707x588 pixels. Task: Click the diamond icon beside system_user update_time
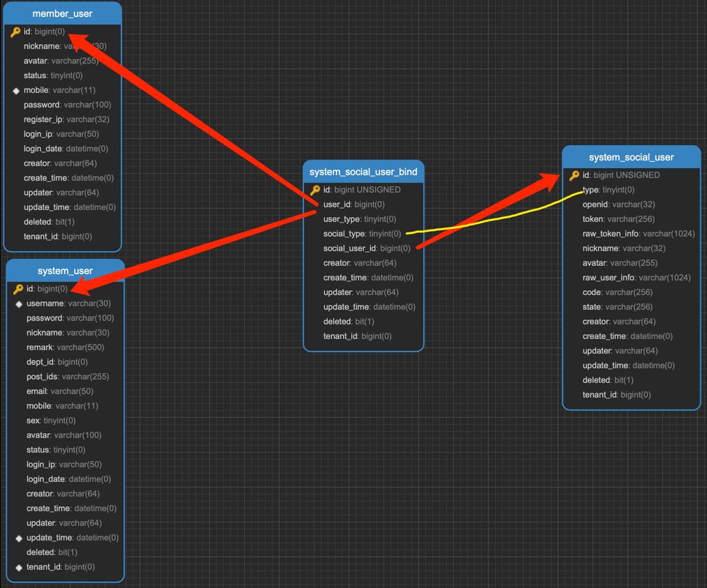click(x=19, y=538)
